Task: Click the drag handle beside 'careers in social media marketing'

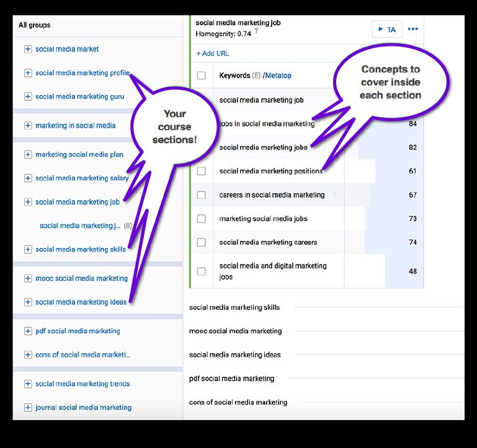Action: [x=334, y=195]
